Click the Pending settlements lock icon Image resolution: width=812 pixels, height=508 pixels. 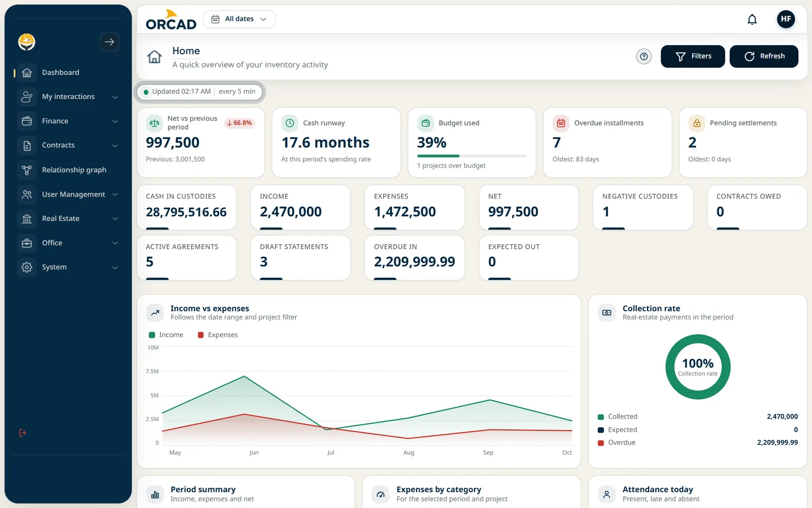[x=696, y=123]
